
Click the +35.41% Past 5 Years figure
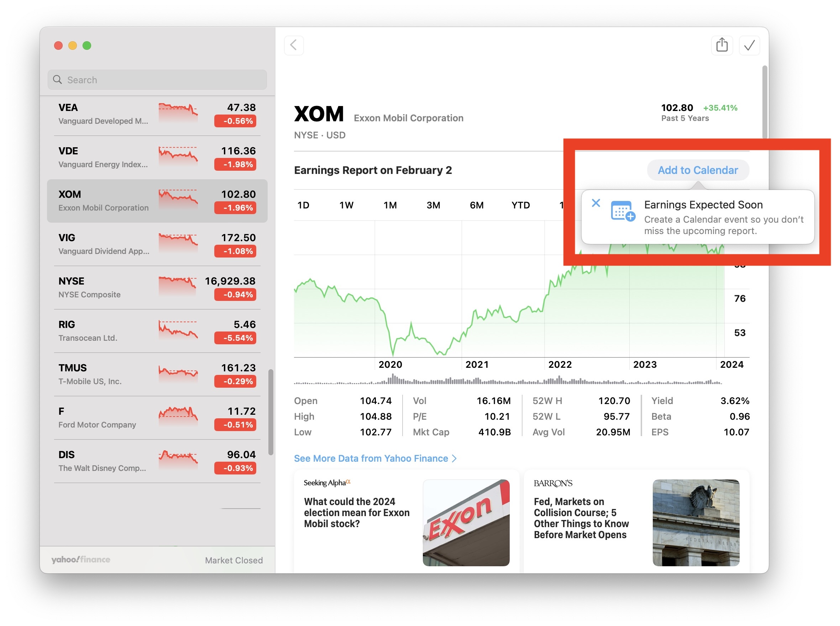[x=720, y=108]
